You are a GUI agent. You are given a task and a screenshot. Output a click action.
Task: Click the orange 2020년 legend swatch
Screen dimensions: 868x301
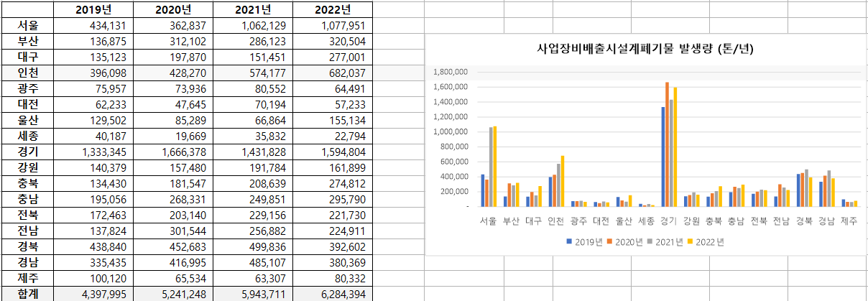pyautogui.click(x=610, y=241)
